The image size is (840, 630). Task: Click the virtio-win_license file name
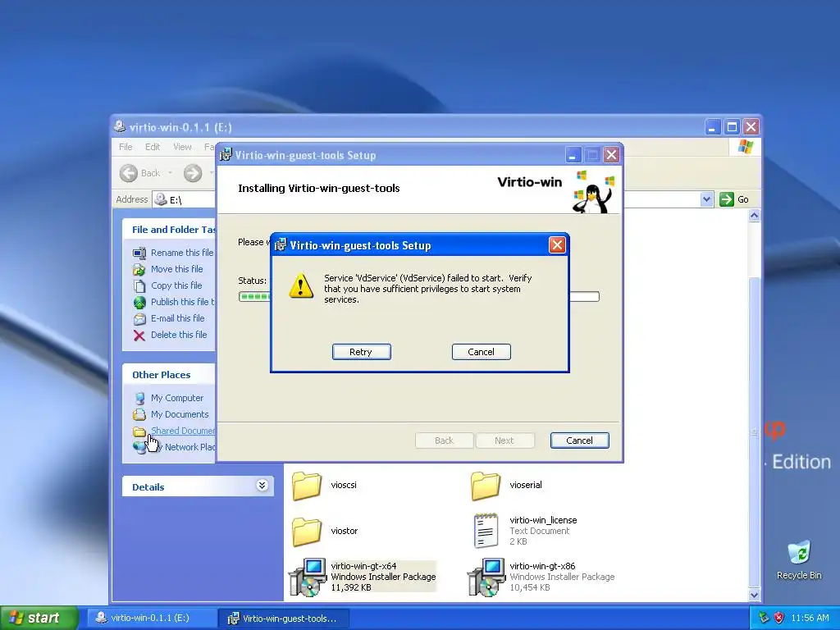tap(543, 520)
